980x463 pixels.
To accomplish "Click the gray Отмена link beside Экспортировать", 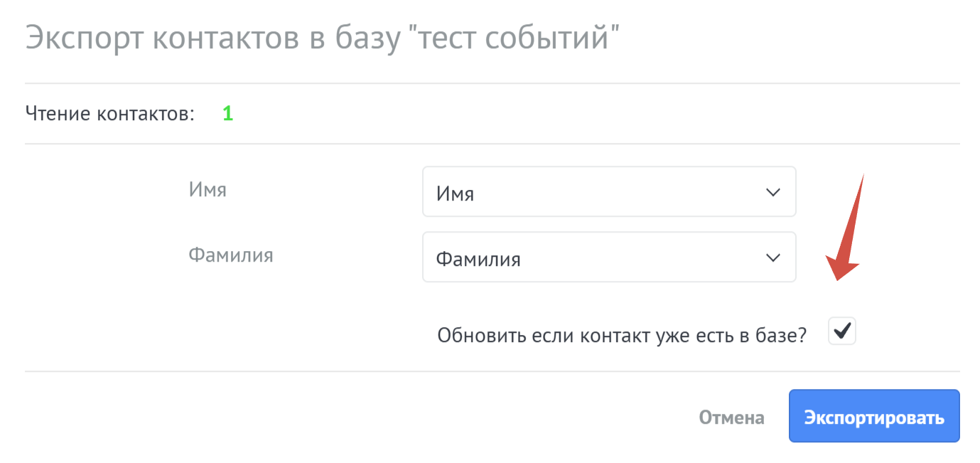I will (x=731, y=417).
